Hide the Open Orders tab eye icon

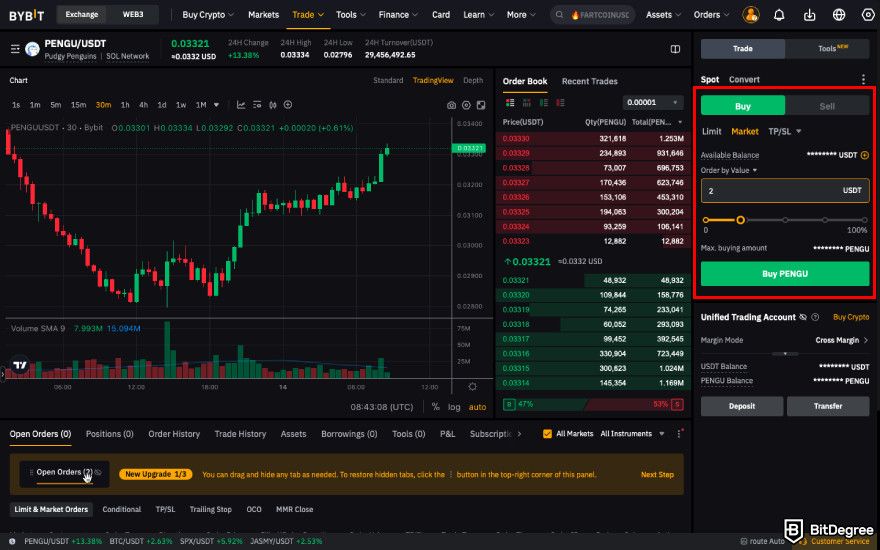pos(98,473)
